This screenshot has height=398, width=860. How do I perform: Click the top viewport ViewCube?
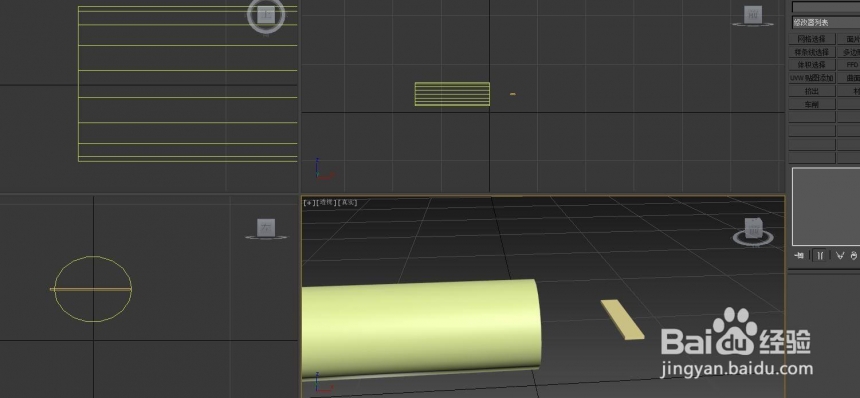click(x=266, y=15)
